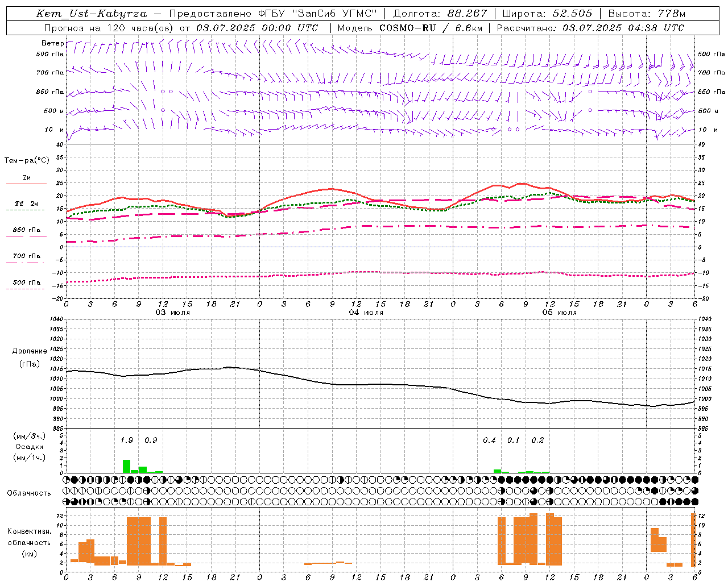Click the 04 июля date label
Screen dimensions: 728x582
366,313
